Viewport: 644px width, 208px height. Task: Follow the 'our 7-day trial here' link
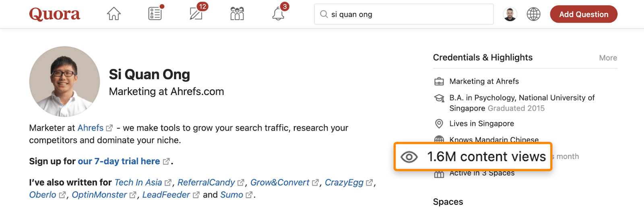[119, 161]
